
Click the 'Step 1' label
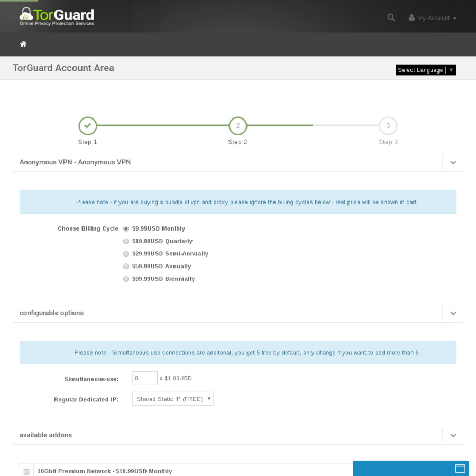click(87, 142)
